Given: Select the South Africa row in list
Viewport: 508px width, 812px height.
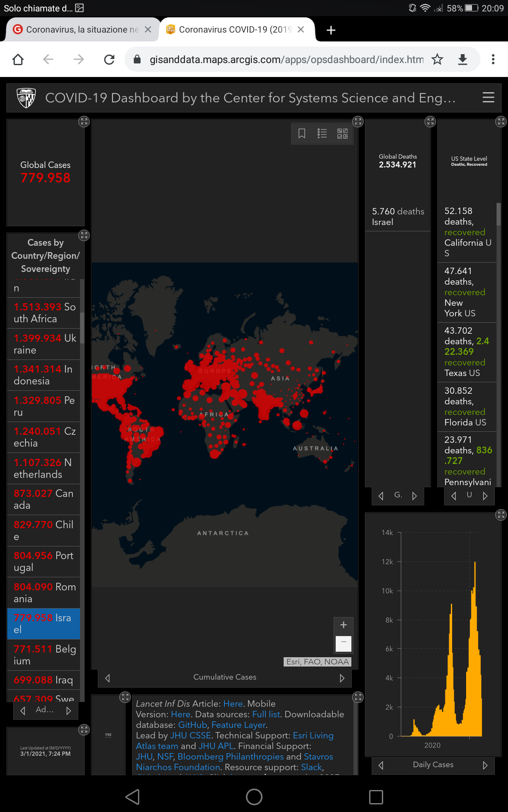Looking at the screenshot, I should click(44, 313).
